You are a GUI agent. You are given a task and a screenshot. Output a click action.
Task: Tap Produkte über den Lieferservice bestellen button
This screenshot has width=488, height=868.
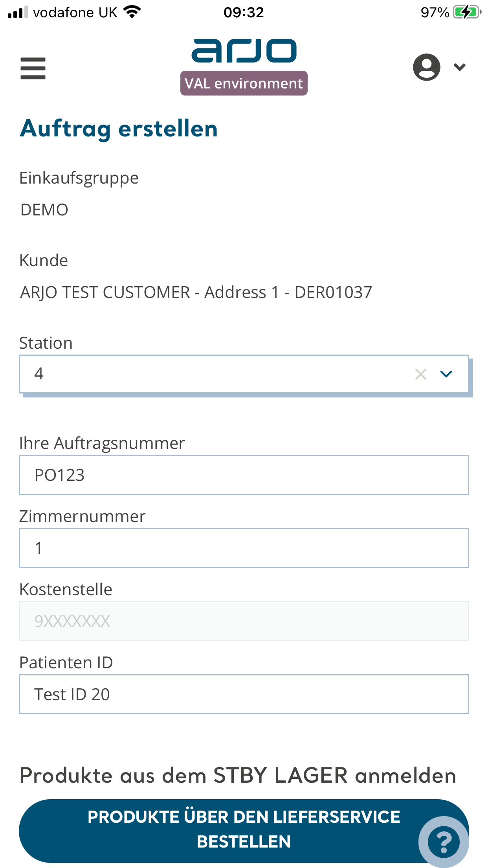point(244,830)
